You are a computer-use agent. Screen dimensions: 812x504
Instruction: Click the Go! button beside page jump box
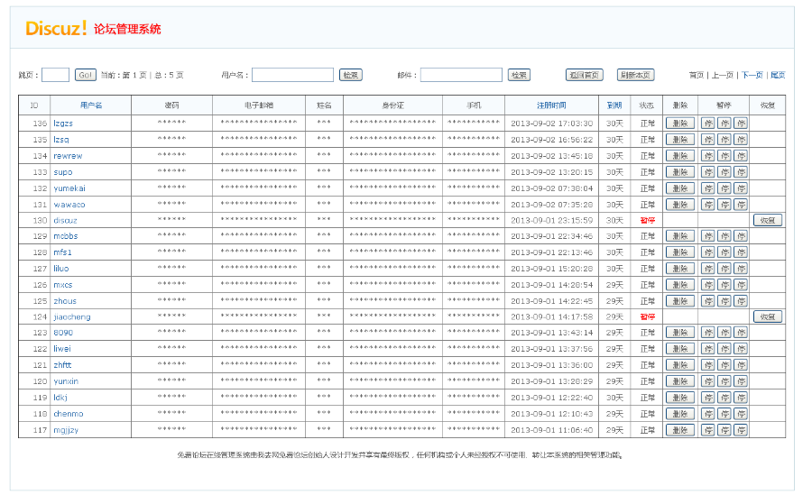point(86,75)
